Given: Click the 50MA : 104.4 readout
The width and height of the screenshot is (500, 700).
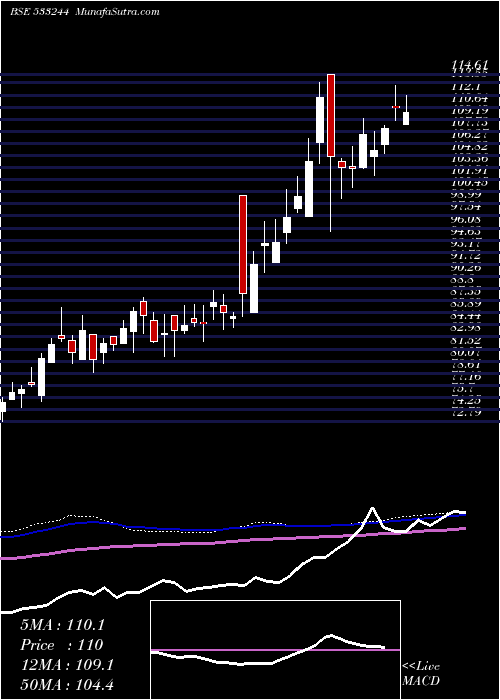Looking at the screenshot, I should coord(67,684).
